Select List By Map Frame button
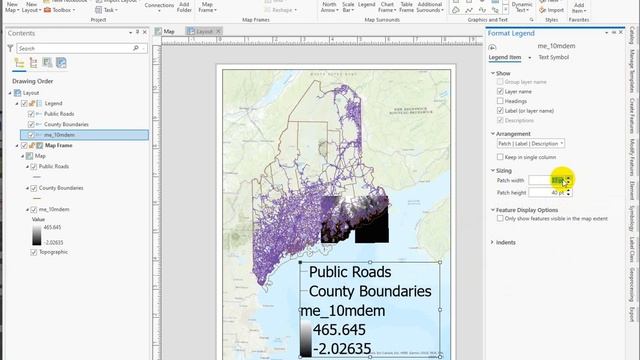 click(x=47, y=63)
